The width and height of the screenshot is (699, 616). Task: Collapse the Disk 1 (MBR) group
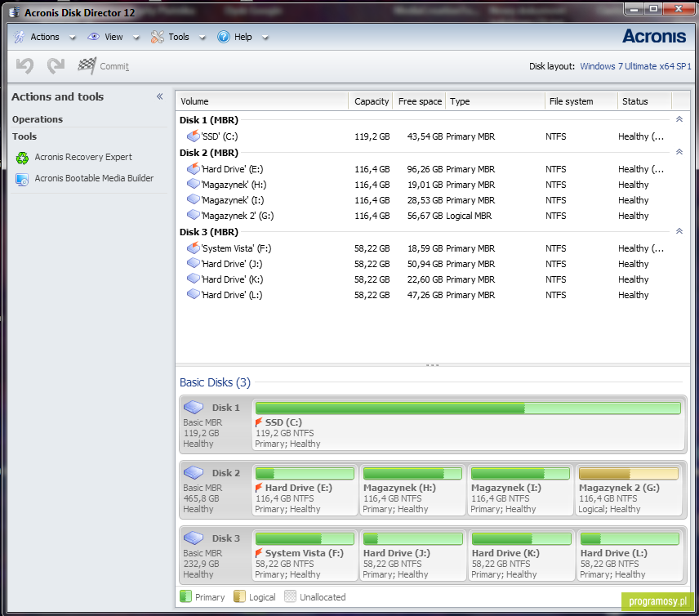click(679, 119)
